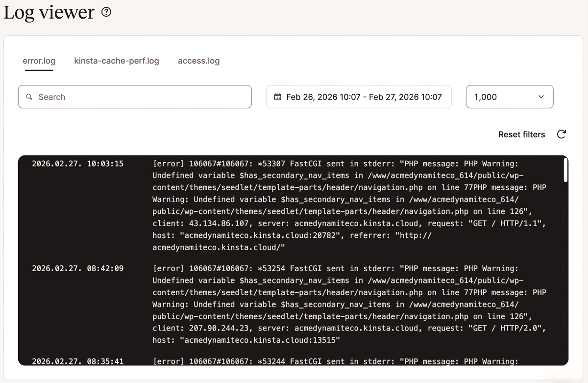Click the log panel scrollbar thumb
Screen dimensions: 588x383
coord(565,170)
